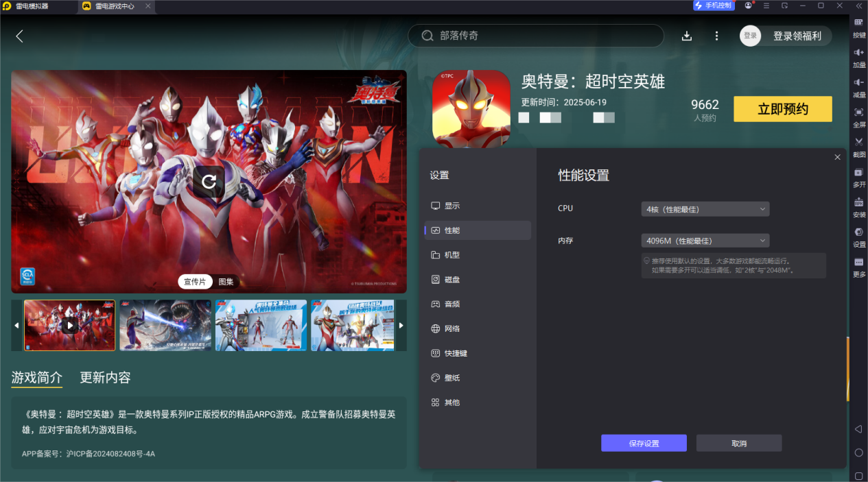Open the hamburger menu in title bar
The height and width of the screenshot is (482, 868).
pyautogui.click(x=766, y=5)
